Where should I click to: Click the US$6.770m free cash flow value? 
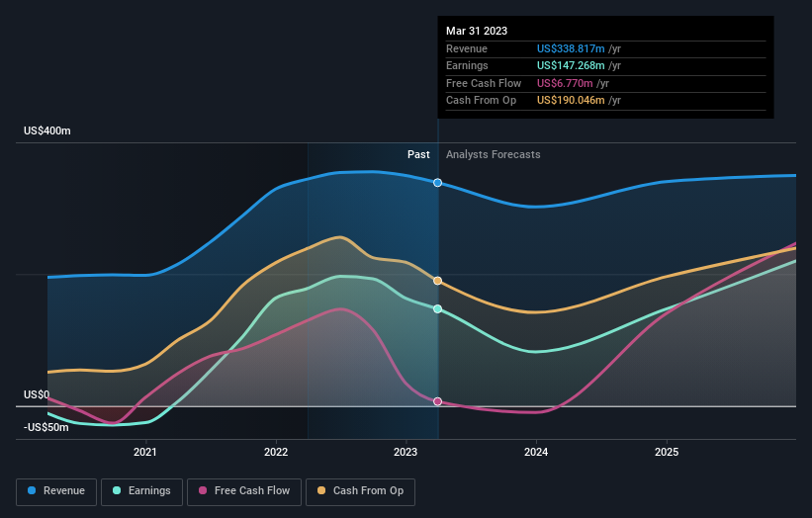click(565, 83)
